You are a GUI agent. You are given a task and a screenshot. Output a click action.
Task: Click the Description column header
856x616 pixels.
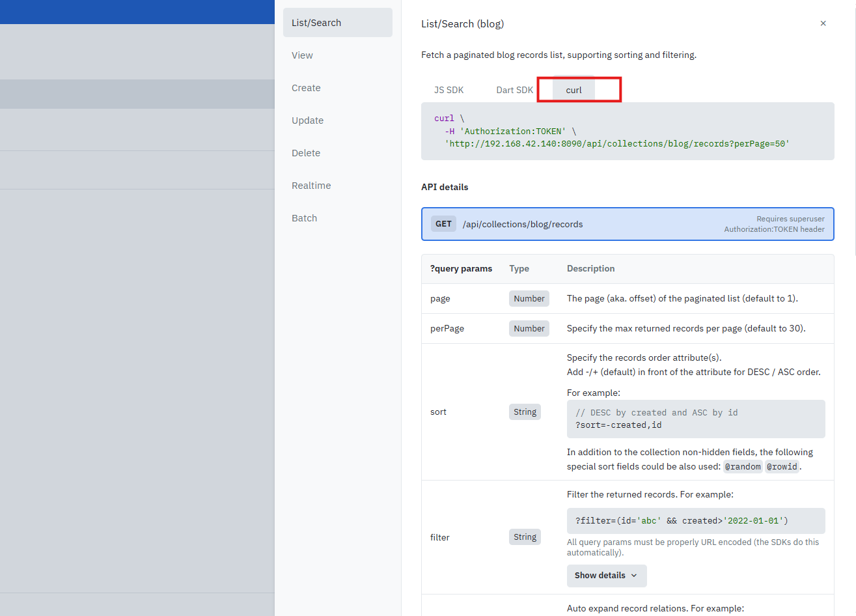coord(590,268)
